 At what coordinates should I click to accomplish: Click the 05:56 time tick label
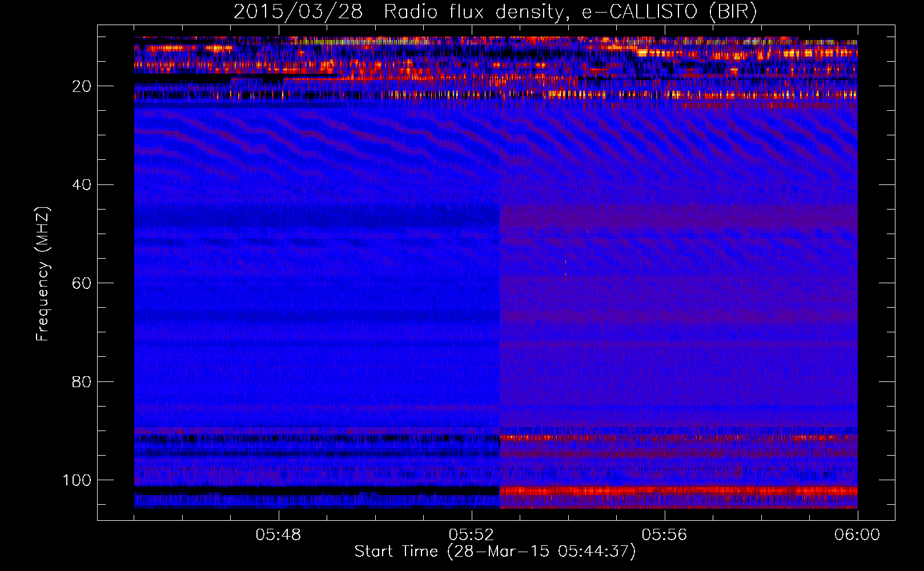coord(664,535)
